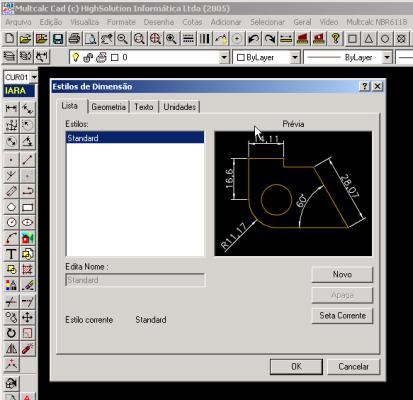The width and height of the screenshot is (413, 400).
Task: Open the Desenha menu
Action: click(x=159, y=22)
